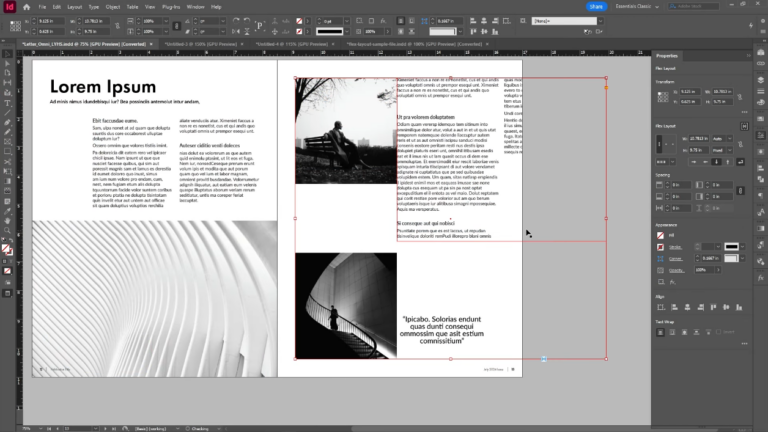Open the Layout menu
Image resolution: width=768 pixels, height=432 pixels.
point(74,7)
